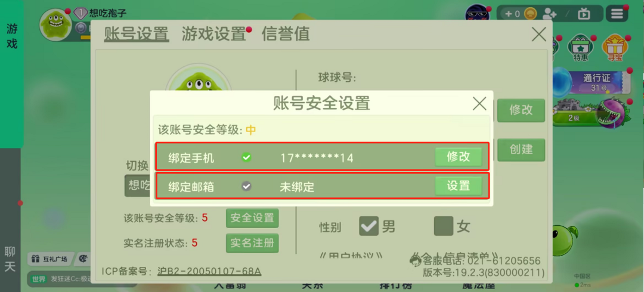
Task: Check the 女 gender checkbox
Action: [444, 226]
